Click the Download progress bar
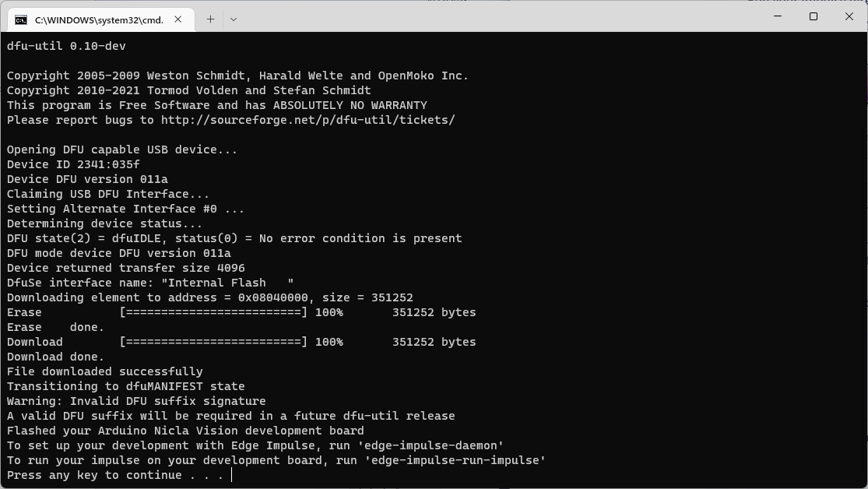 pos(213,343)
